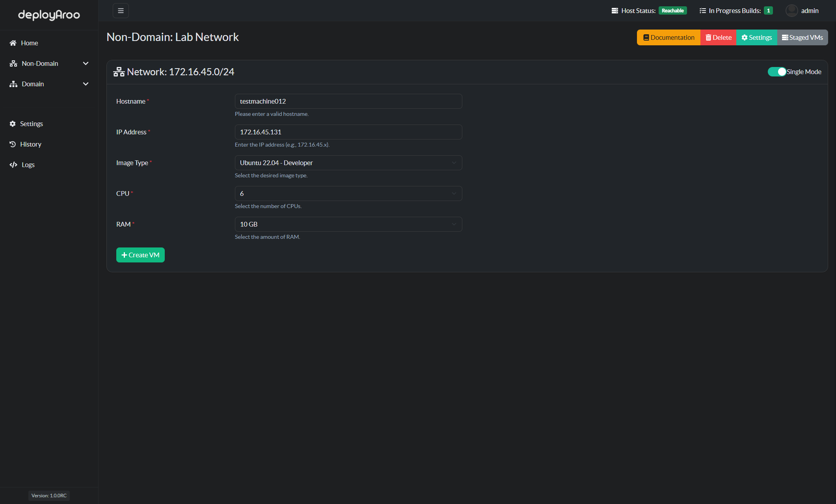Expand the Domain sidebar section
836x504 pixels.
[x=49, y=84]
